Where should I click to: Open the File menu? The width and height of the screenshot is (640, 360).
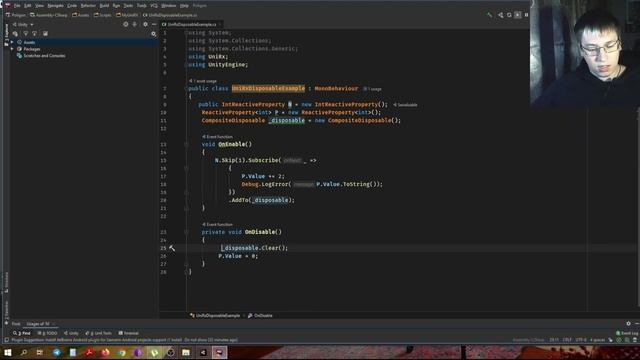point(17,6)
